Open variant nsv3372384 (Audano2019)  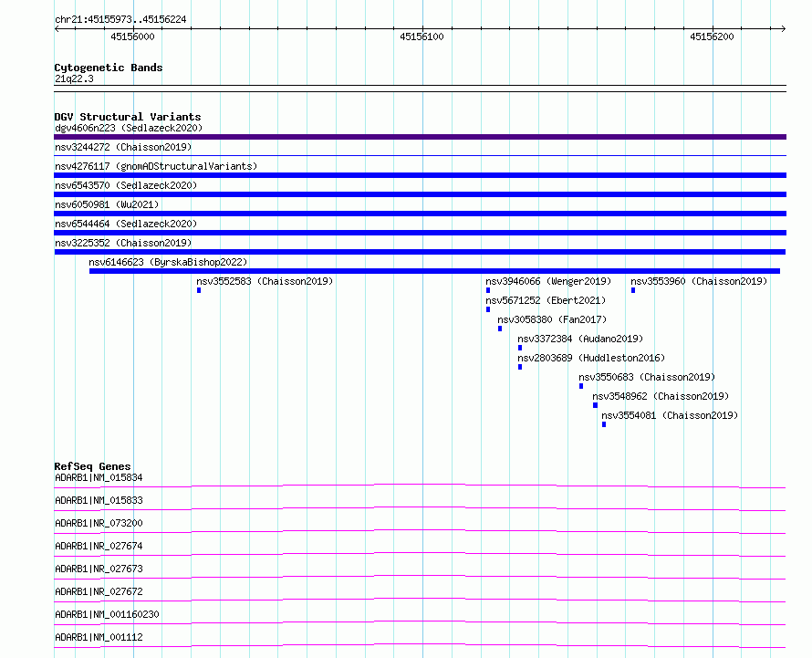click(x=580, y=339)
